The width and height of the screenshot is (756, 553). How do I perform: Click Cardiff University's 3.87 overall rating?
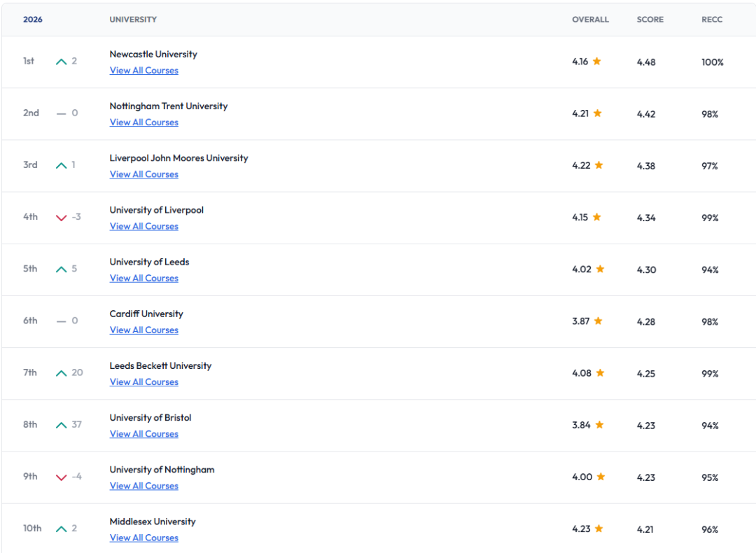(x=581, y=321)
